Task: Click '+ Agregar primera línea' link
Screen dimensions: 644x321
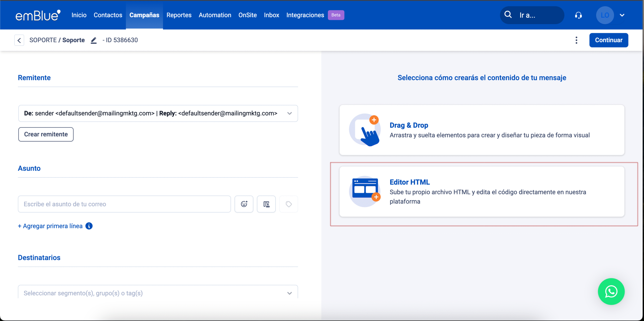Action: pos(50,226)
